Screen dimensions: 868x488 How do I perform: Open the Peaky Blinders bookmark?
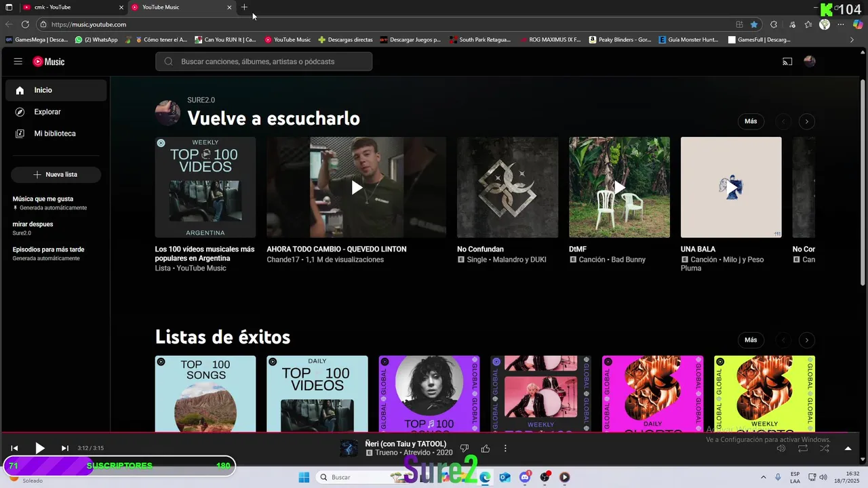(620, 40)
